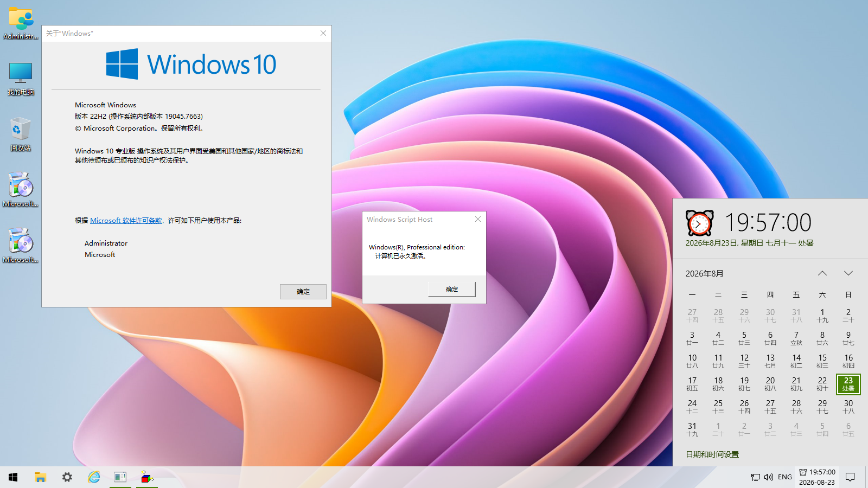Click 确定 in the About Windows dialog
The width and height of the screenshot is (868, 488).
[x=303, y=292]
